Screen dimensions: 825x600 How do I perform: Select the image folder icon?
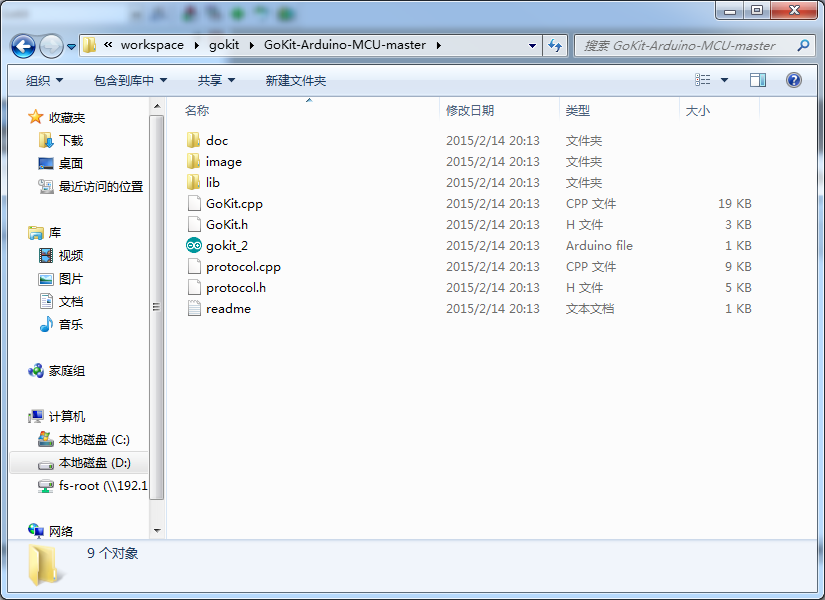(x=194, y=161)
